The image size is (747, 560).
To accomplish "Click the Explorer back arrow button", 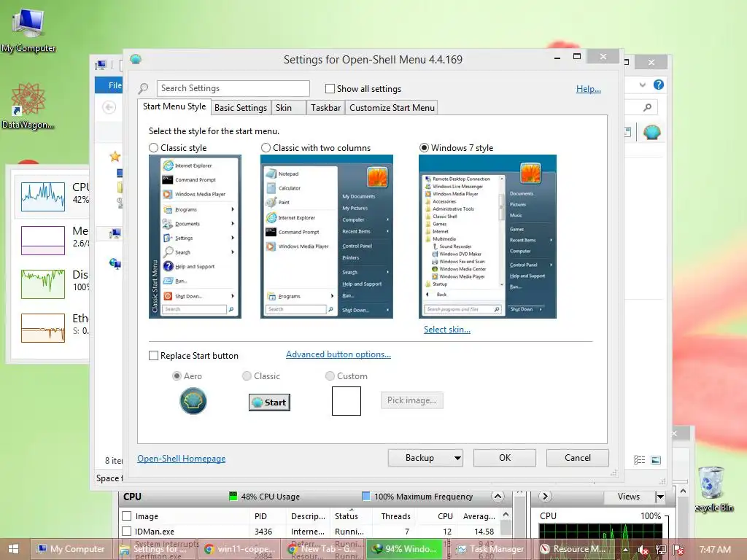I will pyautogui.click(x=109, y=108).
